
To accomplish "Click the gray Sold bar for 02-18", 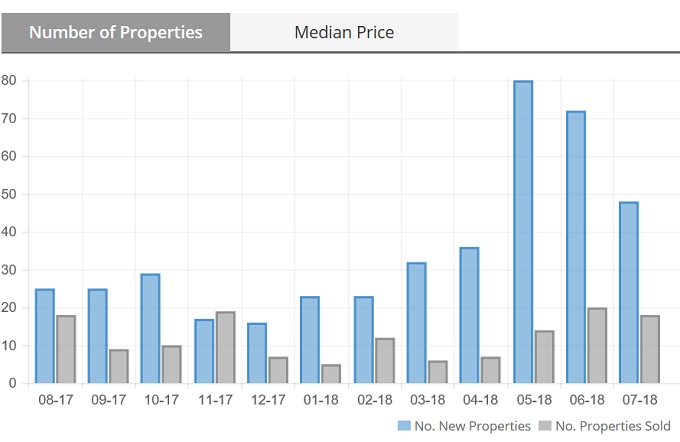I will pyautogui.click(x=384, y=360).
